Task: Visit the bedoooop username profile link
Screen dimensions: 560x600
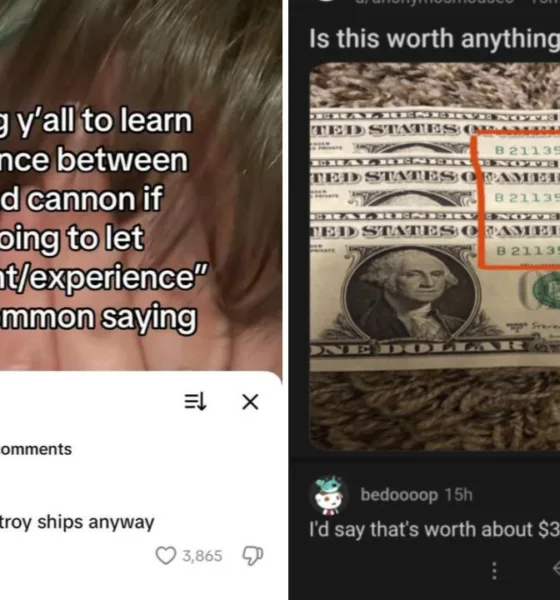Action: [399, 495]
